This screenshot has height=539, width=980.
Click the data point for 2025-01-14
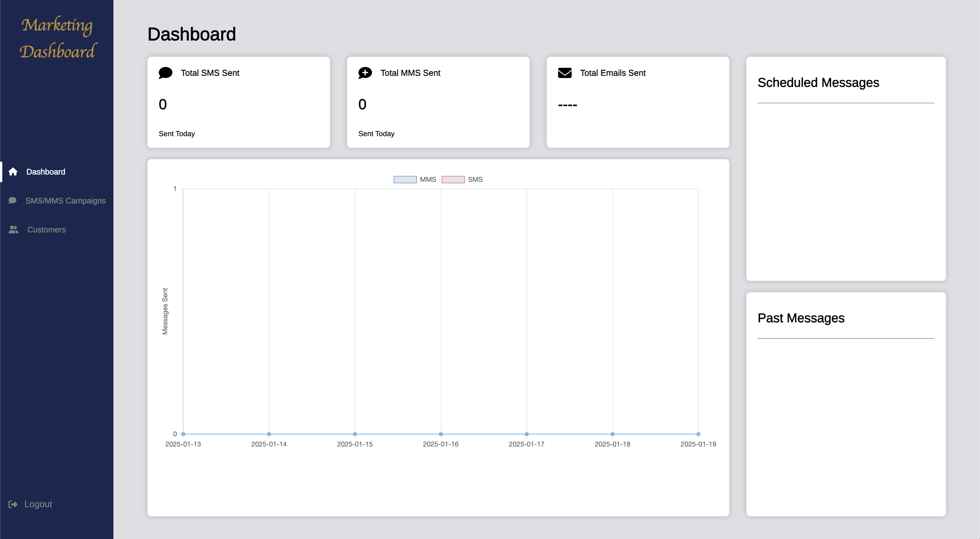coord(269,434)
